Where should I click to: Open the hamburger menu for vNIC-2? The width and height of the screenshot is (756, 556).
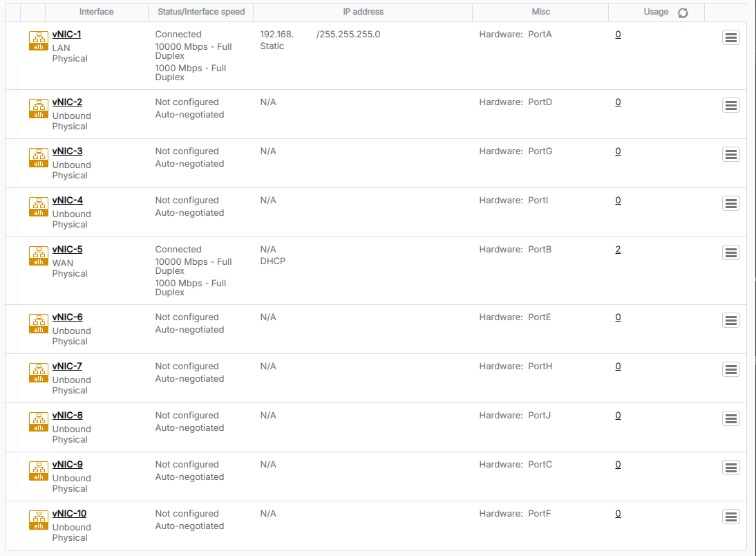[730, 106]
